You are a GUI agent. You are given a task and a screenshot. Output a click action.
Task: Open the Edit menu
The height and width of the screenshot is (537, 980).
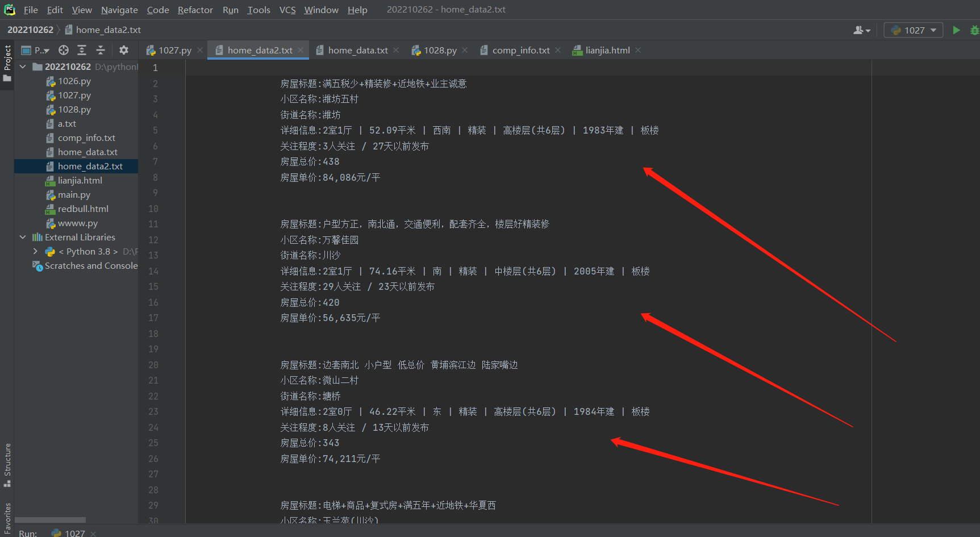pyautogui.click(x=55, y=10)
